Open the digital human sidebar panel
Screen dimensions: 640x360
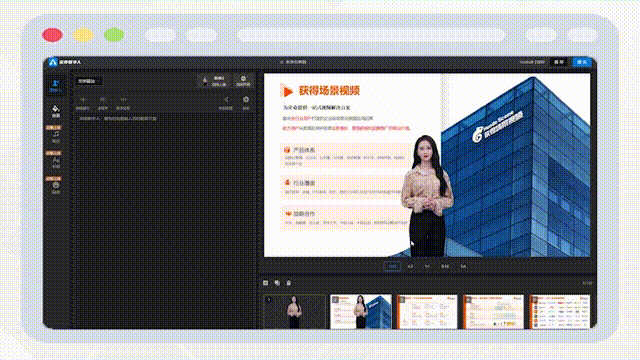tap(56, 86)
